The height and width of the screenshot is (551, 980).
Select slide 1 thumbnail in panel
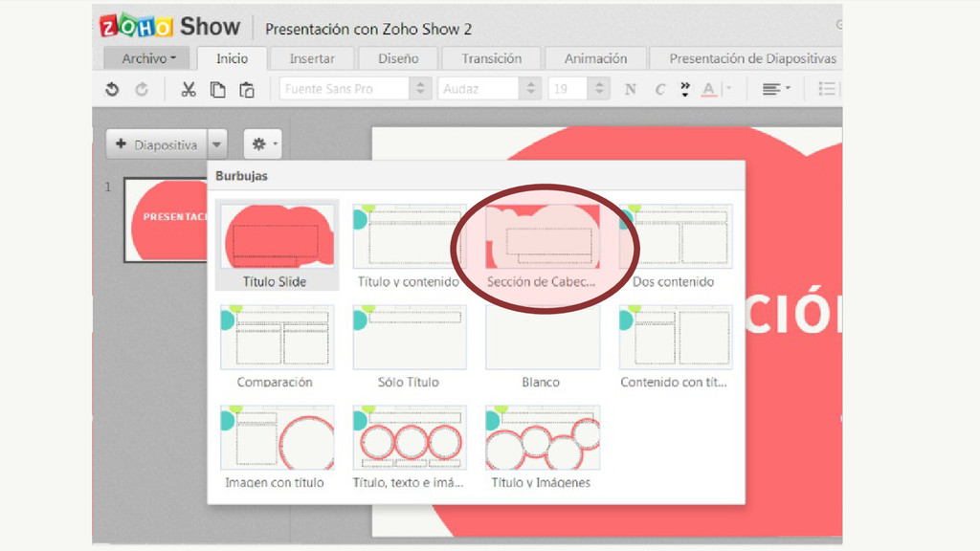(x=167, y=220)
